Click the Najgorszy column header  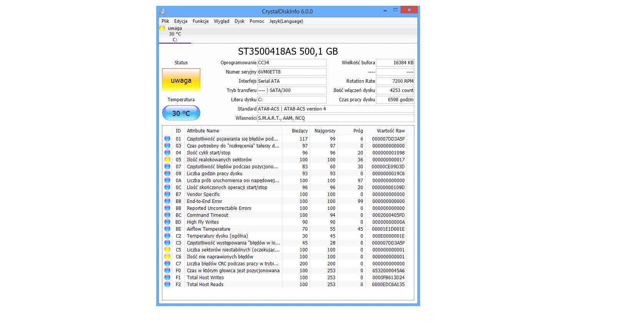click(324, 131)
